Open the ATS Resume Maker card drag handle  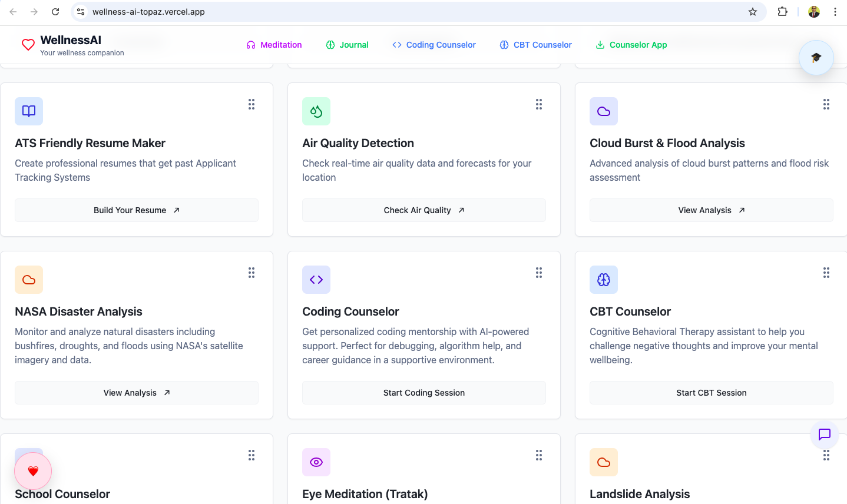click(x=252, y=104)
